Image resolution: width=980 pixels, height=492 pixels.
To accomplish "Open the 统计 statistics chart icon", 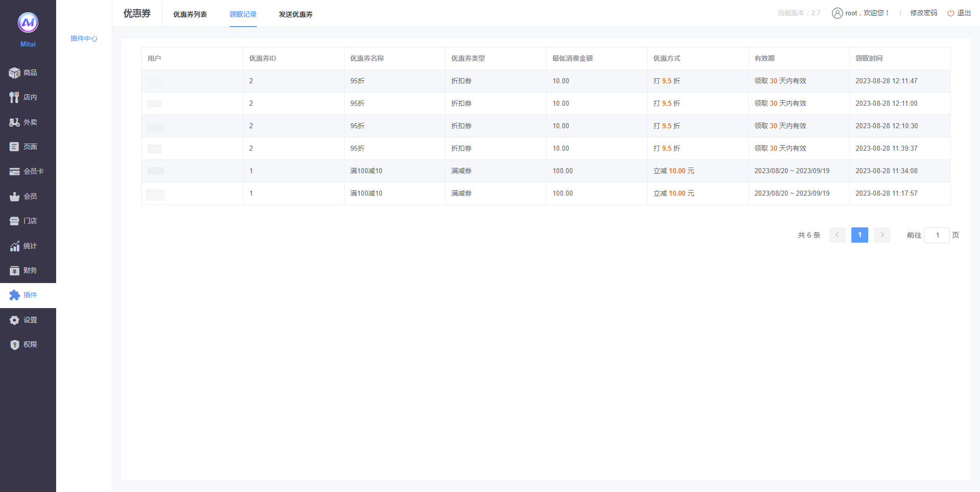I will [x=14, y=246].
